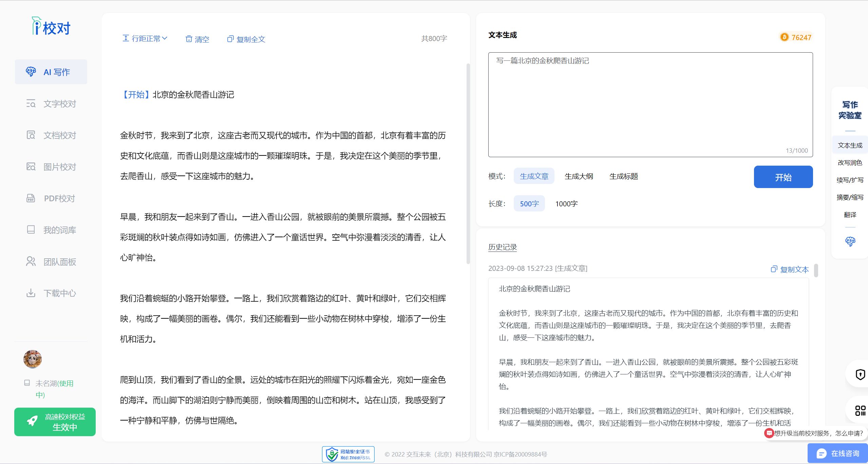Click the editor paragraph starting with 金秋时节
868x464 pixels.
(x=283, y=156)
